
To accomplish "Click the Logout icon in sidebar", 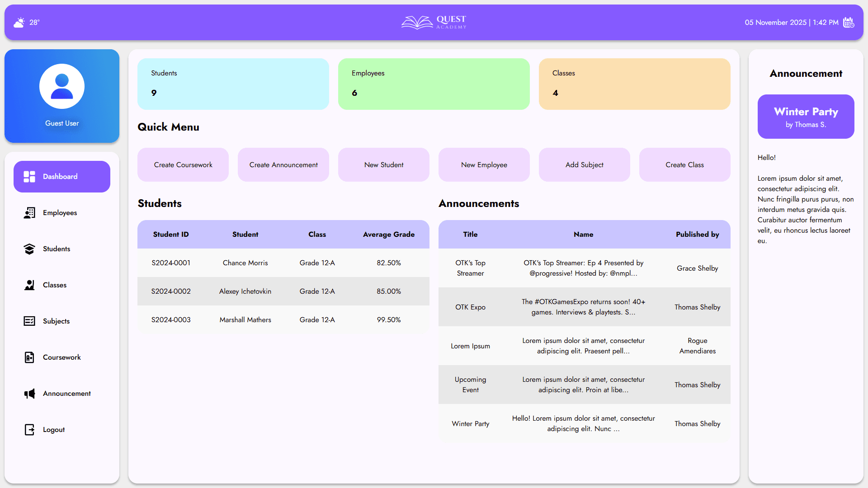I will pos(29,430).
